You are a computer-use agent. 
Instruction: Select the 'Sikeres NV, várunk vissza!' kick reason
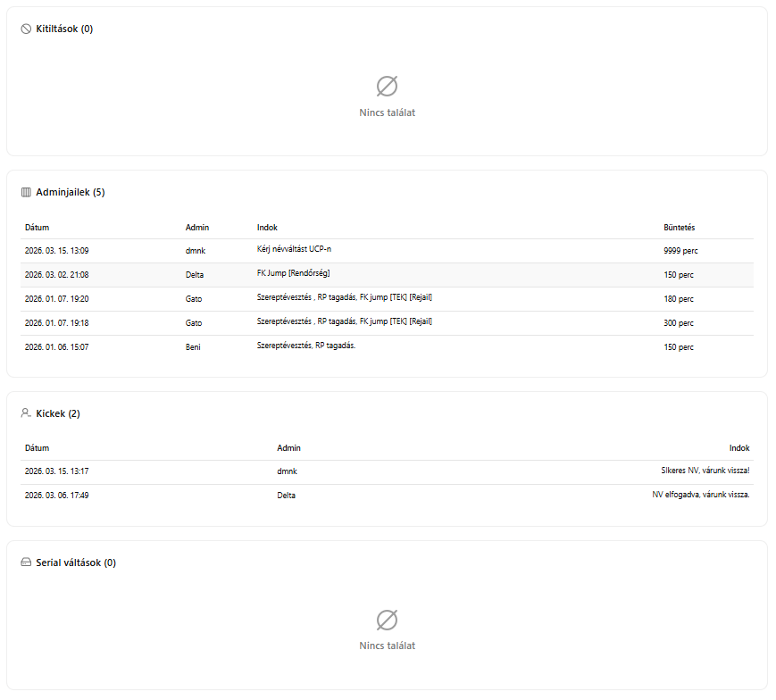[698, 470]
